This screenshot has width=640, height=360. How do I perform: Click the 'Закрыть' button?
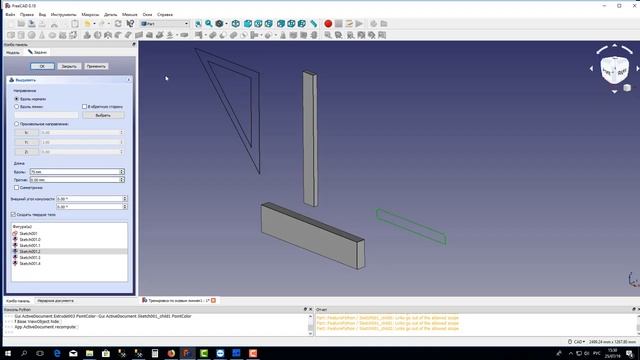point(69,66)
